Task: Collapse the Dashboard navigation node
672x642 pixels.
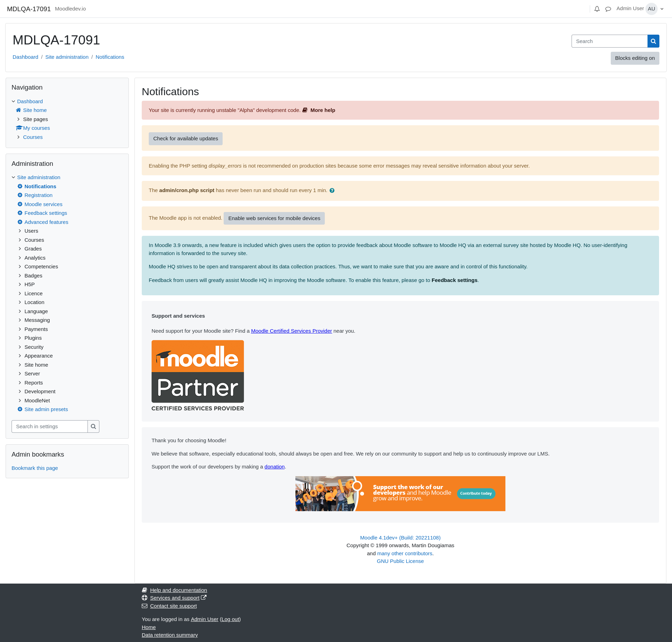Action: (13, 101)
